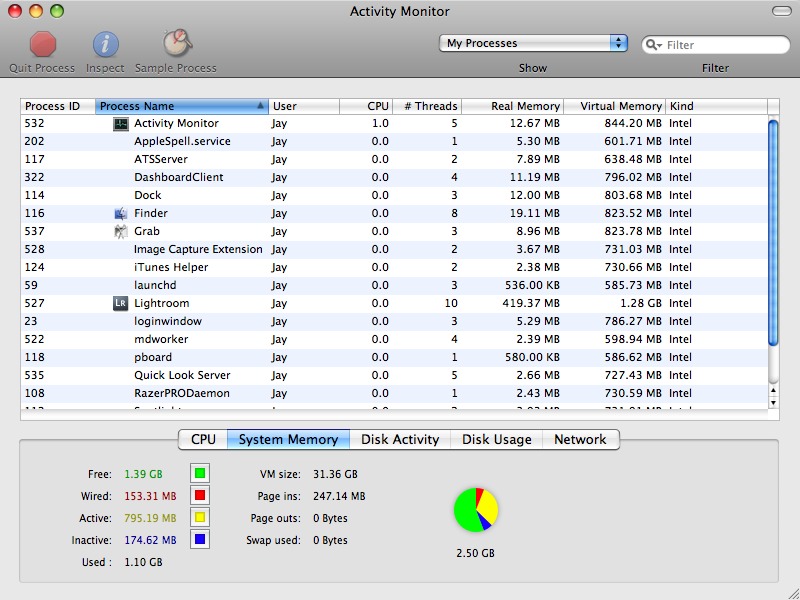Click process ID 532 cell
This screenshot has width=800, height=600.
coord(34,123)
